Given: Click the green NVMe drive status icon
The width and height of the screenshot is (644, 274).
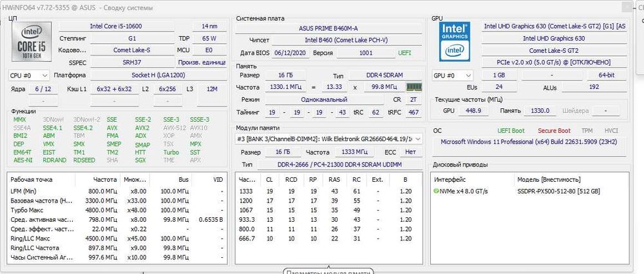Looking at the screenshot, I should [x=436, y=191].
